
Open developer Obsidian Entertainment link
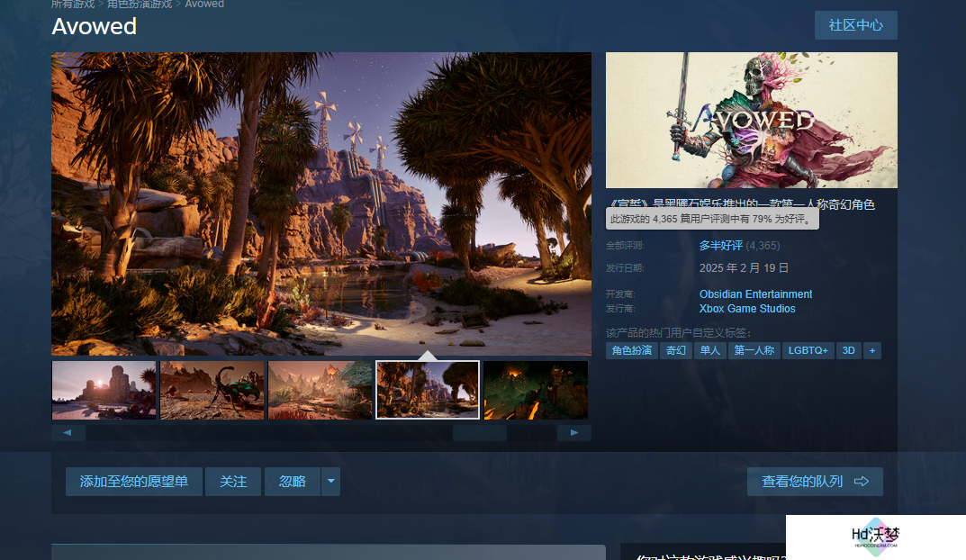point(755,294)
